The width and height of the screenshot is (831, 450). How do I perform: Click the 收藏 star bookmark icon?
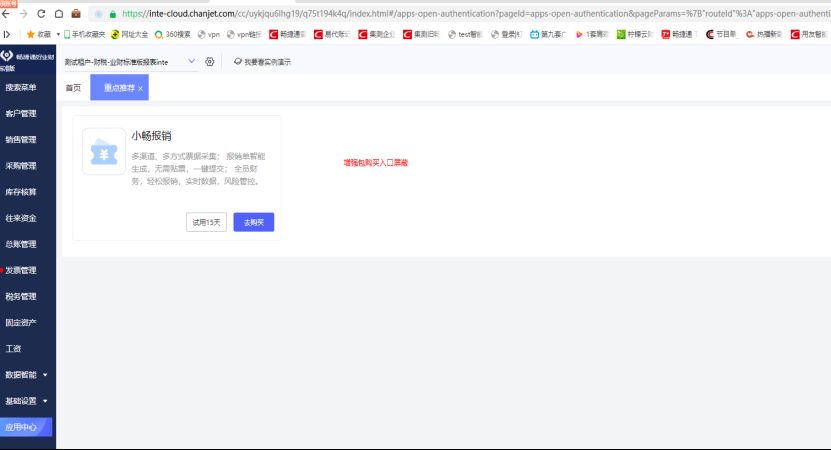click(31, 34)
